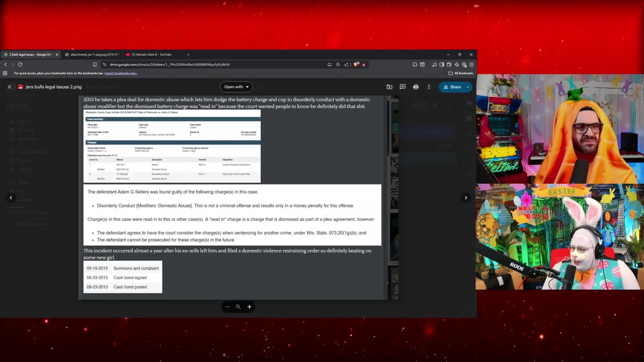
Task: Click '09-19-2013 Summons and complaint' row
Action: (123, 268)
